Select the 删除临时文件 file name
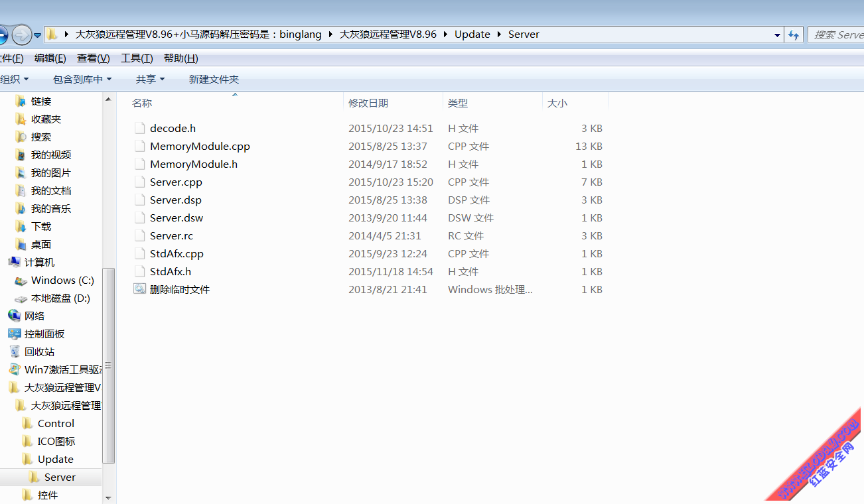864x504 pixels. coord(180,289)
